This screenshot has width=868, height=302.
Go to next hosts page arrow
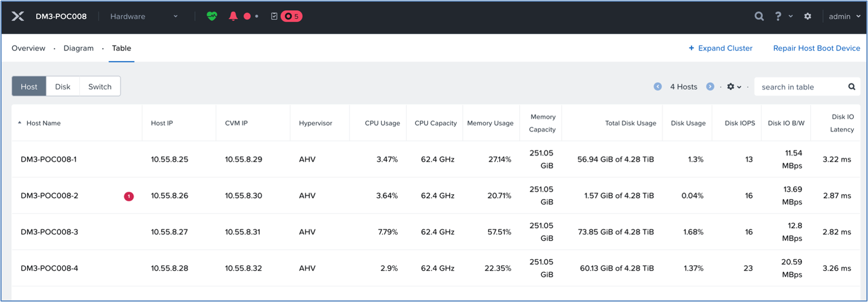point(710,87)
